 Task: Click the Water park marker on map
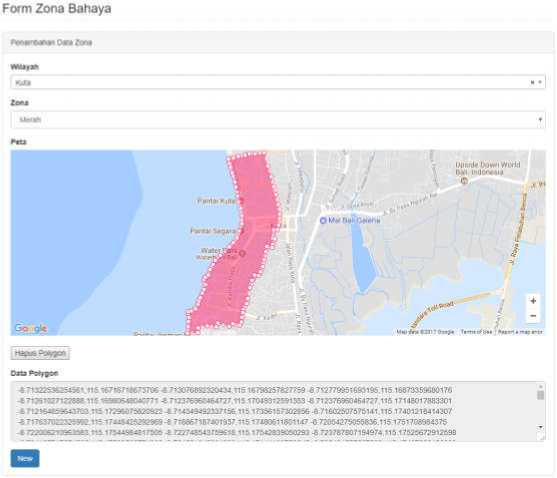(242, 254)
